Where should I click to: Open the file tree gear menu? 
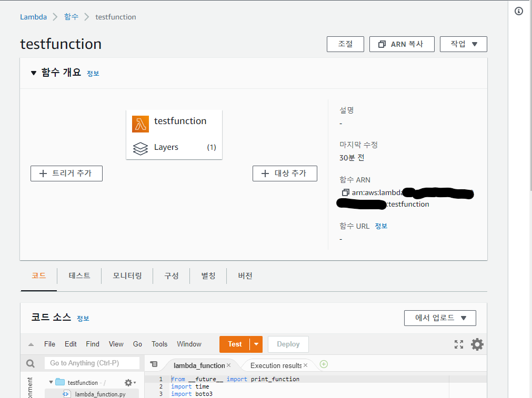(130, 383)
